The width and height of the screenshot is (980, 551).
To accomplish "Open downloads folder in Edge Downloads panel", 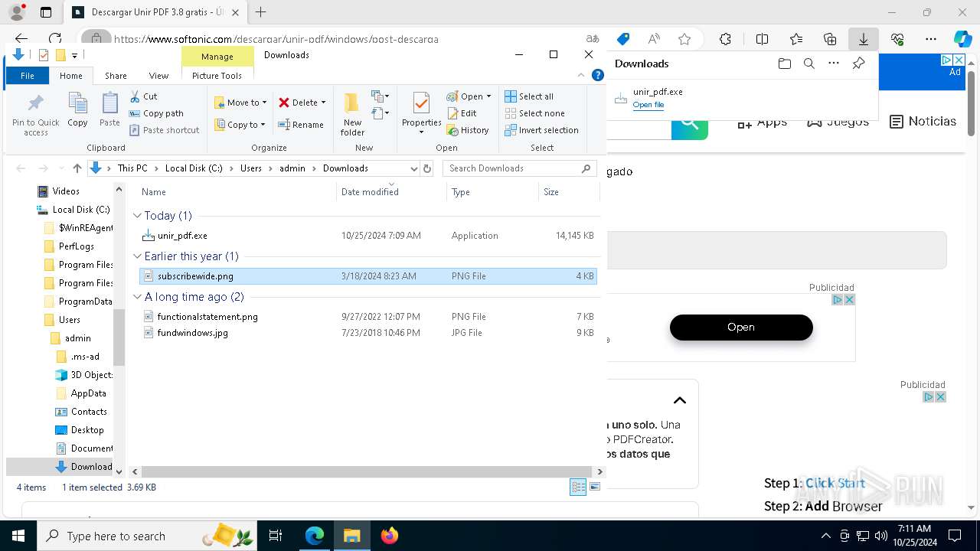I will (x=784, y=64).
